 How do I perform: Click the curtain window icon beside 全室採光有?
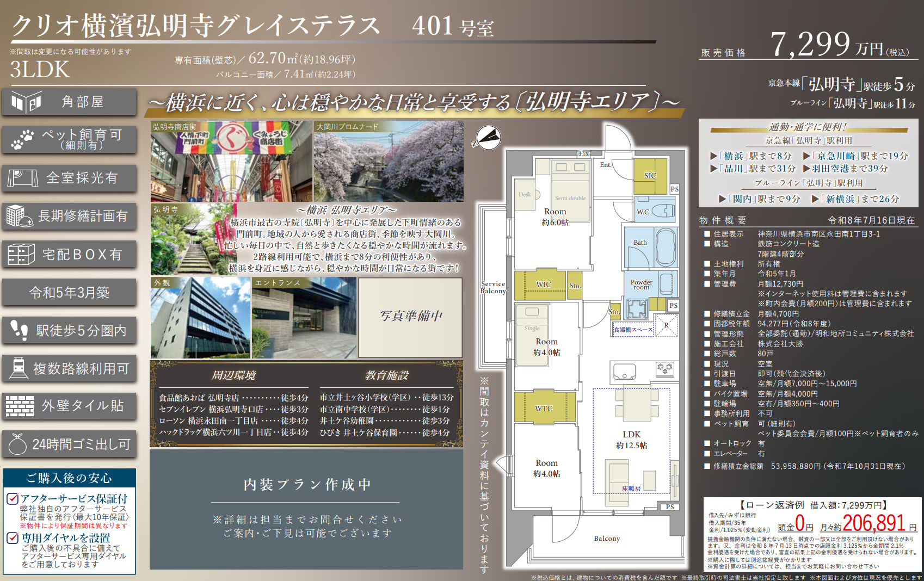coord(23,178)
